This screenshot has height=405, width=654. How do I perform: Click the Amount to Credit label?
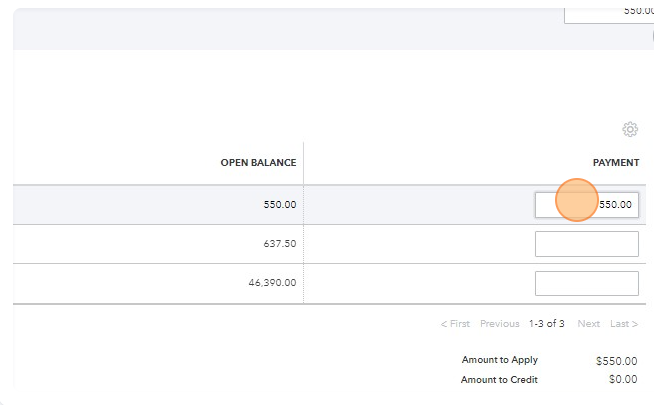[499, 380]
